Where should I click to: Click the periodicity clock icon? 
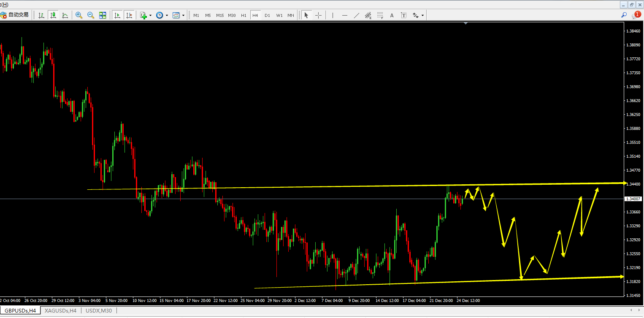coord(160,15)
